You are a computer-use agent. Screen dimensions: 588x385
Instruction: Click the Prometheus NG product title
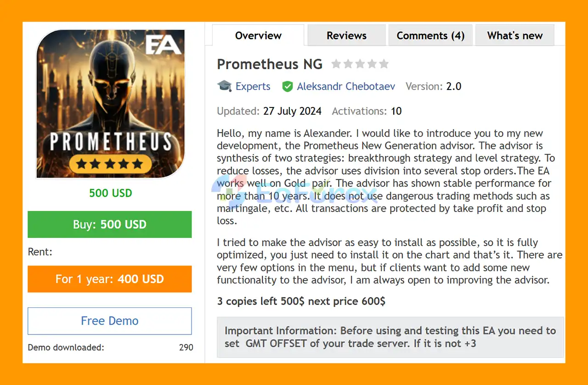[x=270, y=64]
